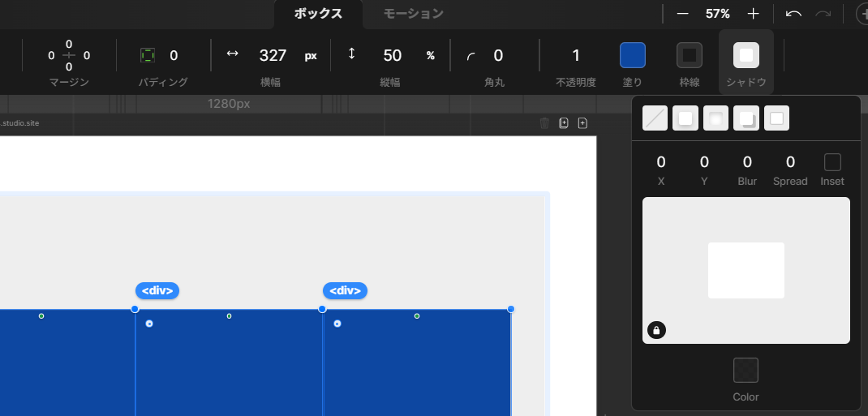Click the corner radius icon

point(471,56)
